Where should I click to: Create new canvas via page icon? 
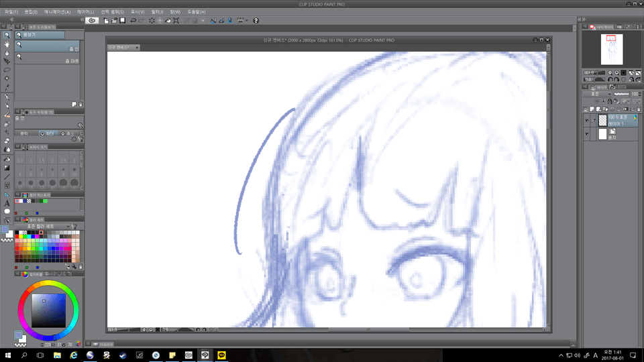[106, 21]
